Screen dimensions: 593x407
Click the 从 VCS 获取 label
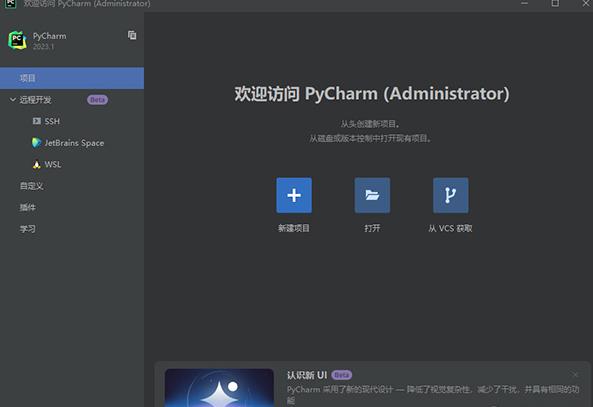tap(450, 228)
